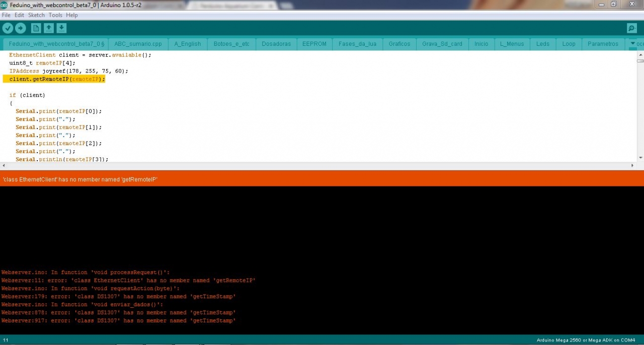Click right arrow of horizontal scrollbar
This screenshot has width=644, height=345.
pyautogui.click(x=633, y=165)
